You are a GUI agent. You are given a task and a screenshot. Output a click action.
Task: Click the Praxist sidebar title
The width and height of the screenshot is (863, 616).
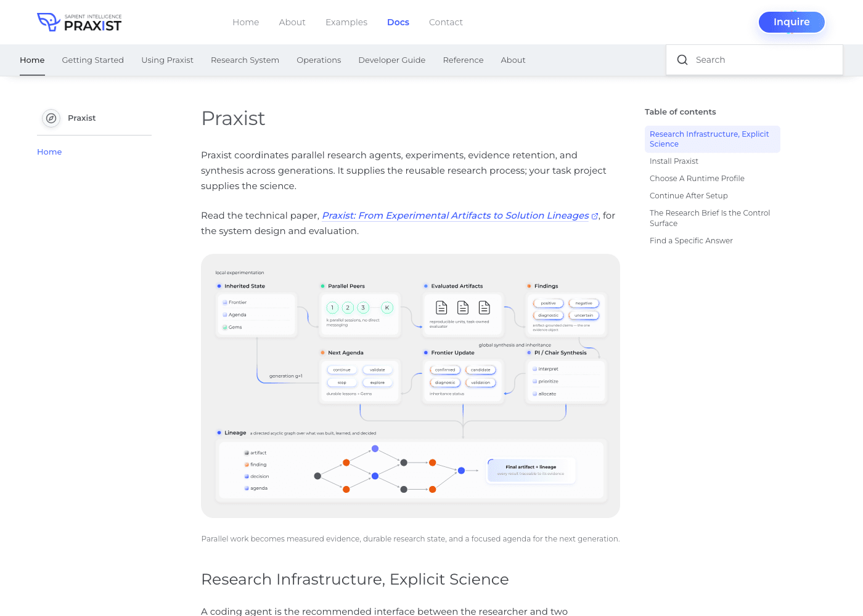pos(81,118)
